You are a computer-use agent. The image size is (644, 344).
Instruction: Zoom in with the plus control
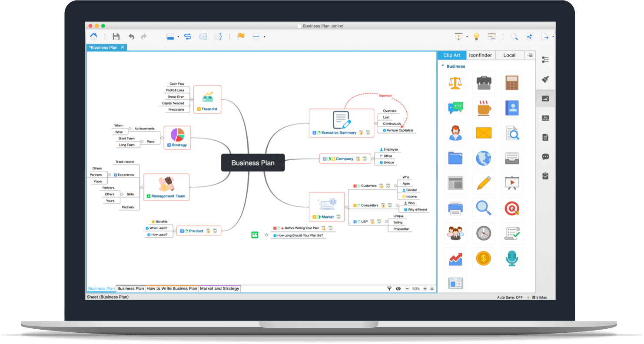425,288
